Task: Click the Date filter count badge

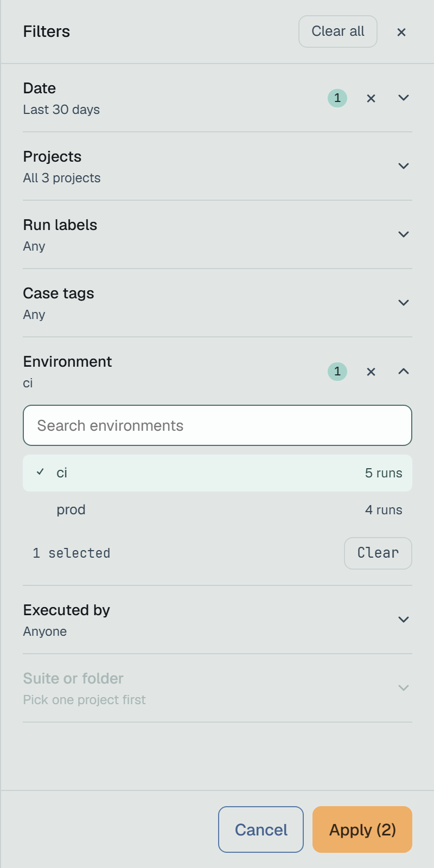Action: (x=337, y=98)
